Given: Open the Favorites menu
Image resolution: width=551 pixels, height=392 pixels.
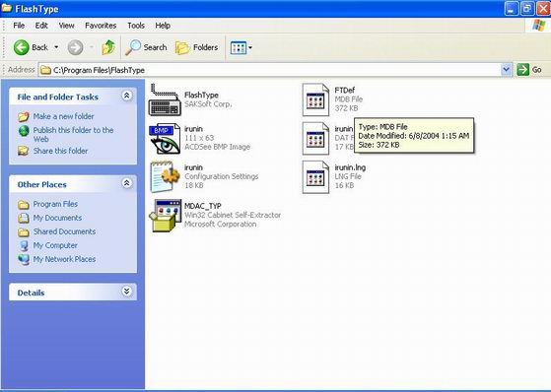Looking at the screenshot, I should (101, 26).
